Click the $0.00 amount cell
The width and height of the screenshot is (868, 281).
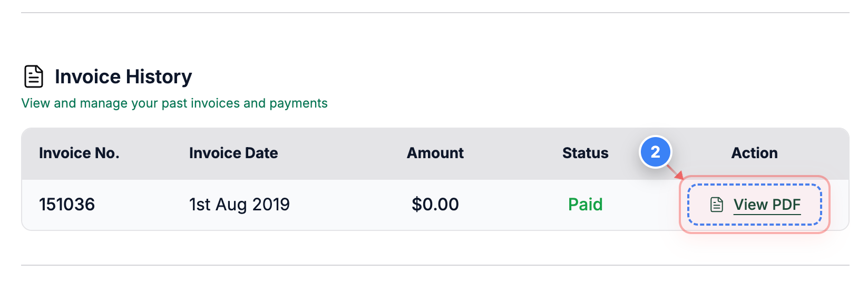pos(435,205)
